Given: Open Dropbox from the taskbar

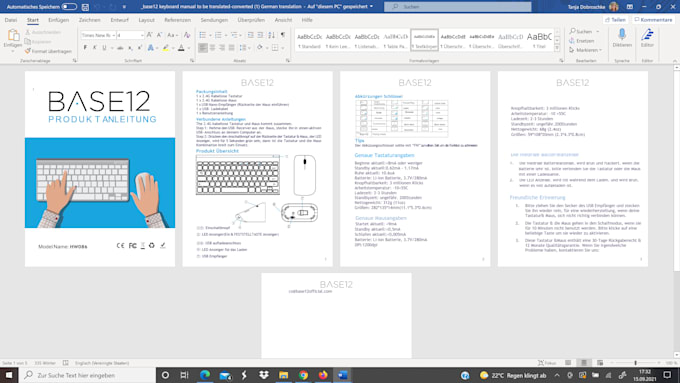Looking at the screenshot, I should [264, 375].
